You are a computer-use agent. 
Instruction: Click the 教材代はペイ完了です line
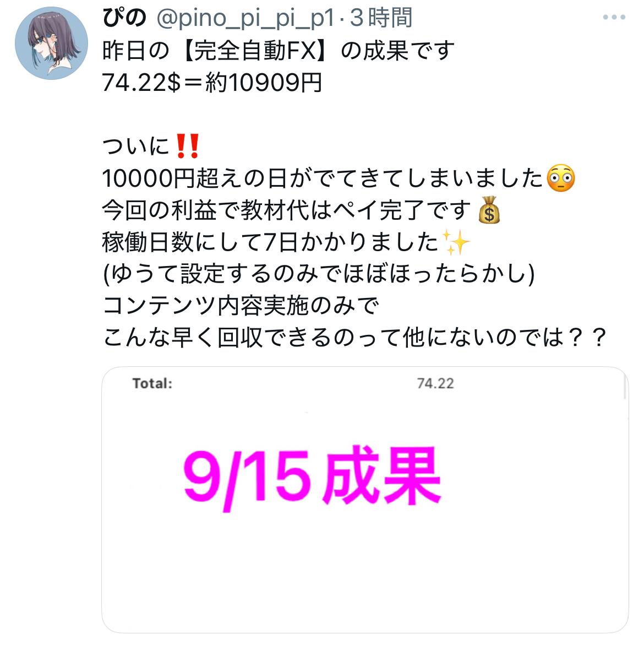tap(301, 210)
